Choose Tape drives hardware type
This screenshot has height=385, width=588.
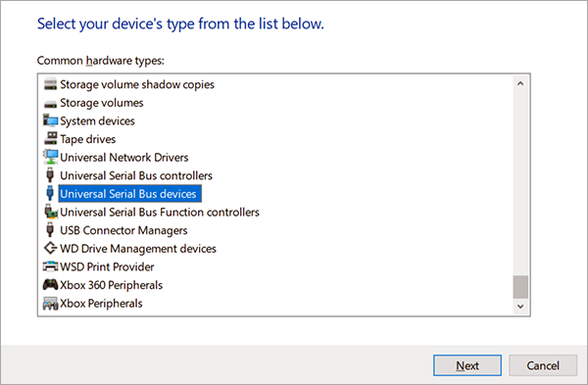(x=88, y=139)
